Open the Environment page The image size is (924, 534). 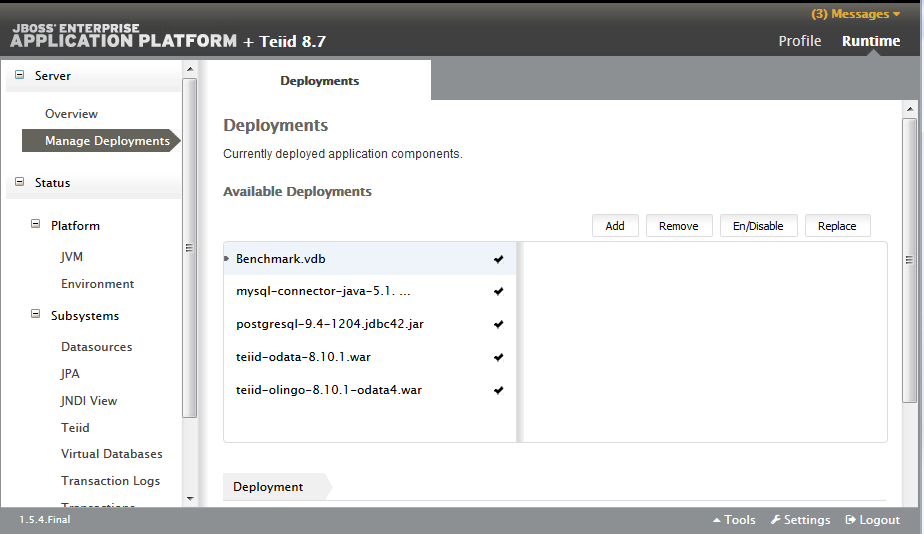pos(97,284)
